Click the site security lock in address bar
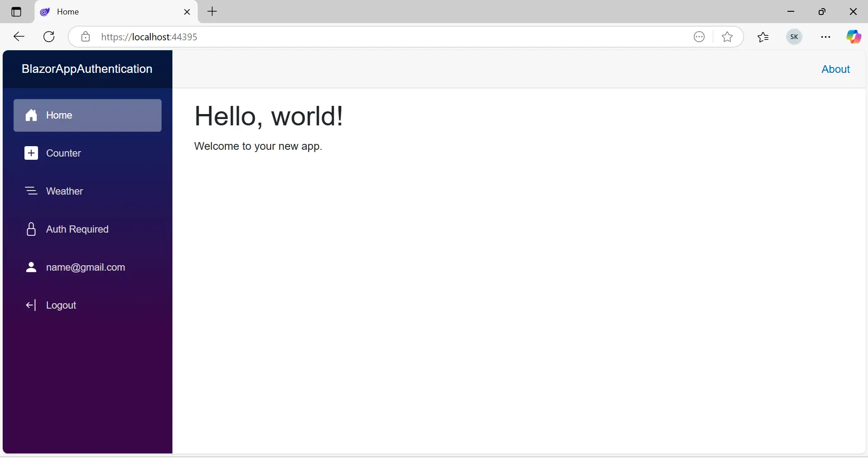The width and height of the screenshot is (868, 458). point(85,37)
